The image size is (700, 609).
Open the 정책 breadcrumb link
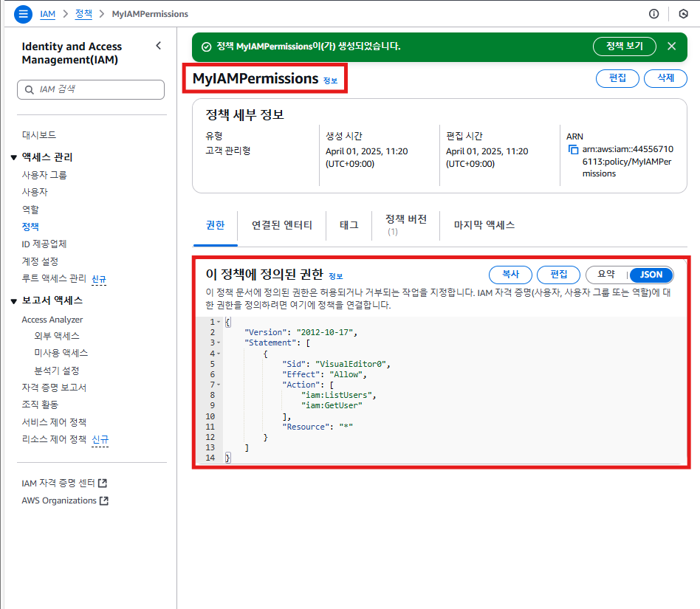click(83, 14)
